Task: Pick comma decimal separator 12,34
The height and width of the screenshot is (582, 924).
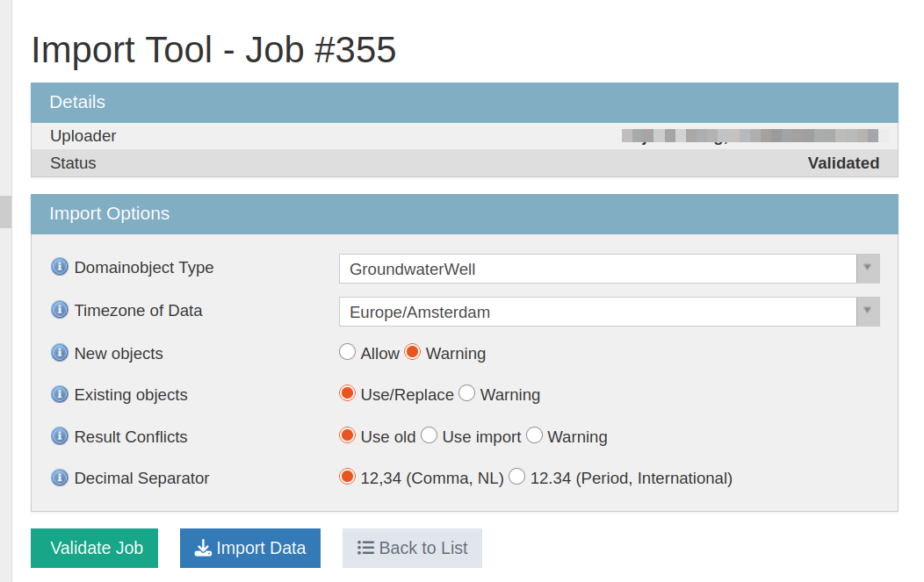Action: click(x=348, y=477)
